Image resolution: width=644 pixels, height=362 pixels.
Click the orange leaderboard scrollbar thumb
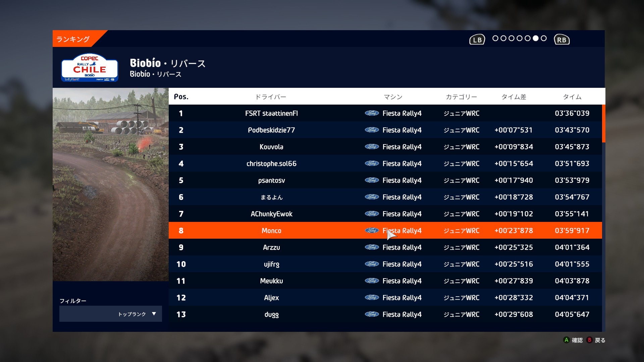[x=604, y=124]
